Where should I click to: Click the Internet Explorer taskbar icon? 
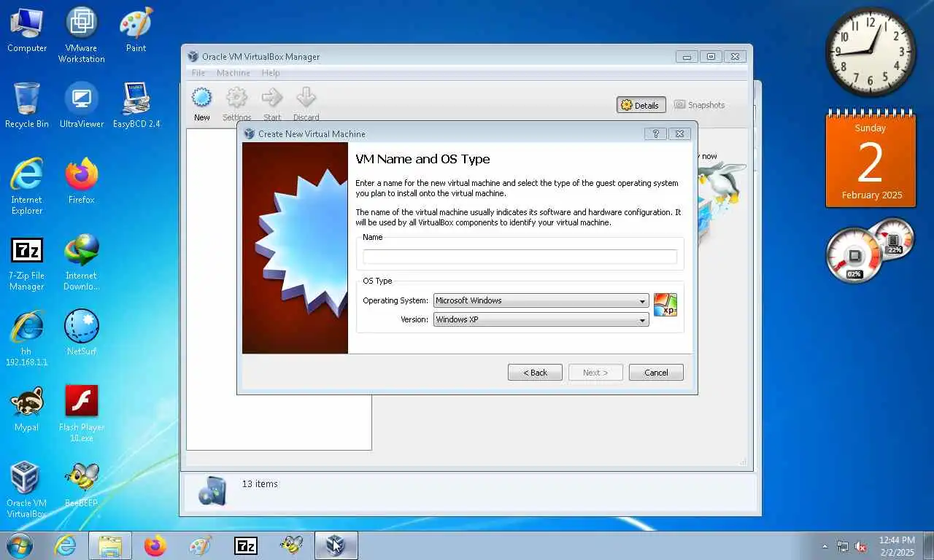click(65, 545)
